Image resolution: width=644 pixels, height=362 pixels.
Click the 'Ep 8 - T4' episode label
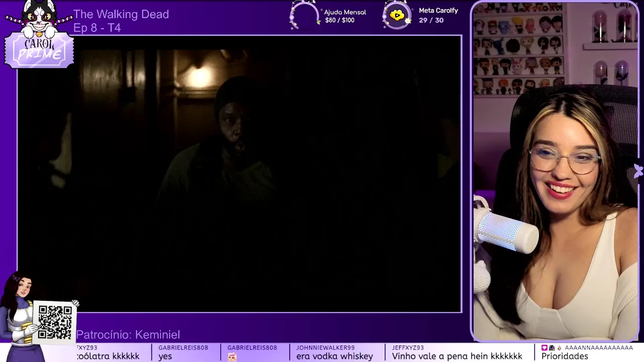point(97,28)
